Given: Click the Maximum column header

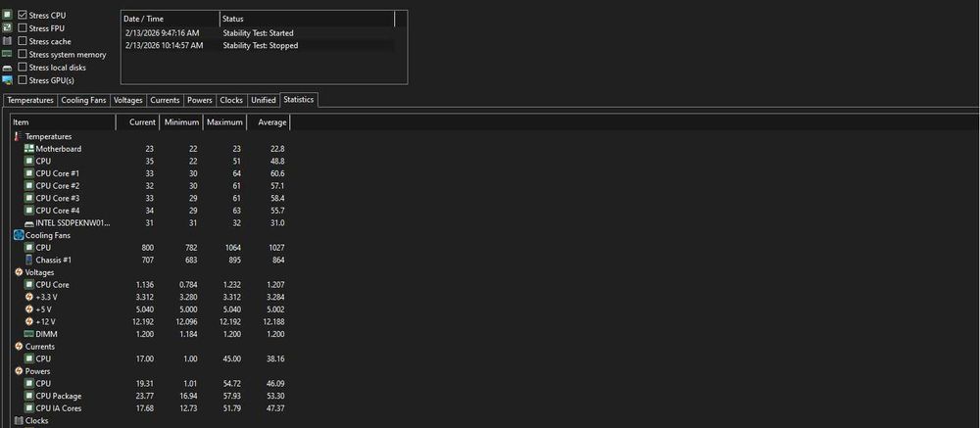Looking at the screenshot, I should coord(225,122).
